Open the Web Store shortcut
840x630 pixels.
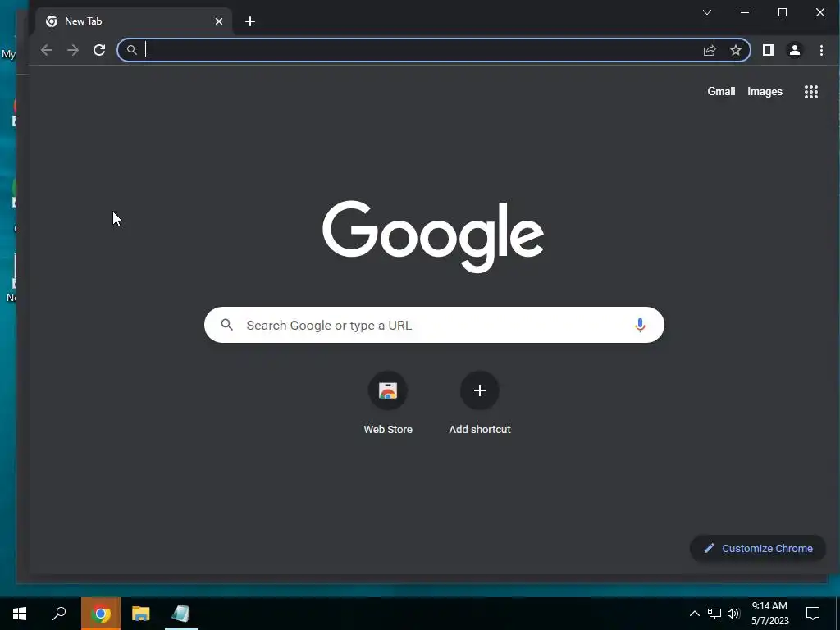point(388,403)
